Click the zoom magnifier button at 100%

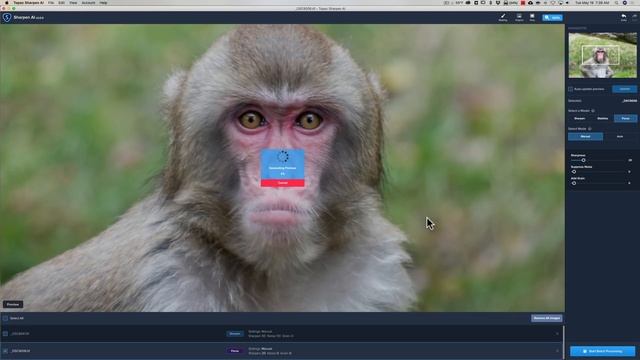tap(552, 18)
